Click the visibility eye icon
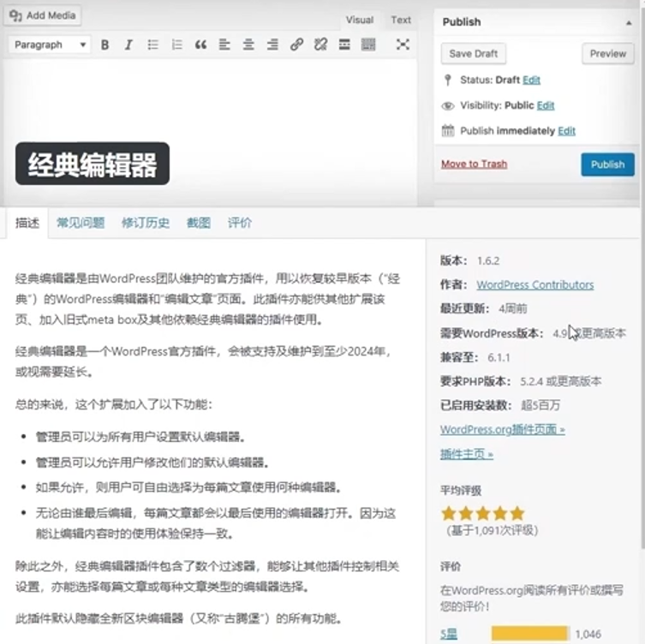Image resolution: width=645 pixels, height=644 pixels. point(447,106)
